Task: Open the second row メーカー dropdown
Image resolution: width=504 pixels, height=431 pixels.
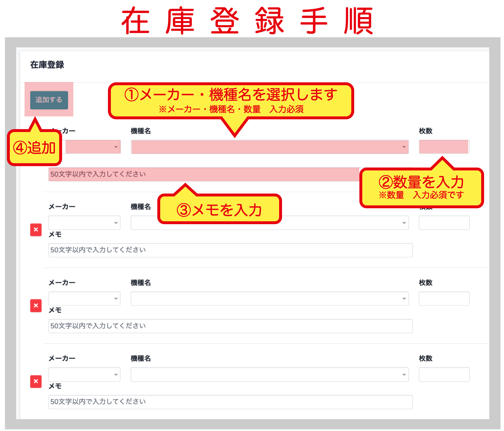Action: 84,223
